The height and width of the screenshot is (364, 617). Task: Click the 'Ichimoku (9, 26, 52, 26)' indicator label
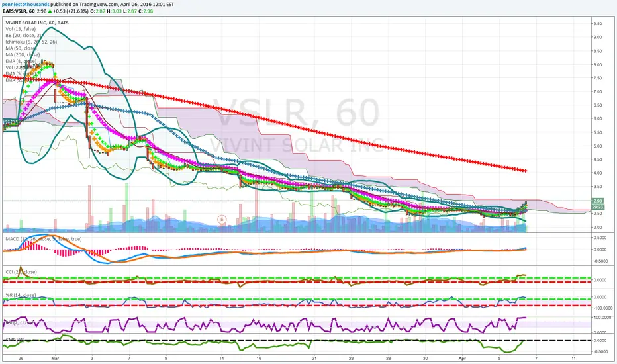(x=31, y=42)
